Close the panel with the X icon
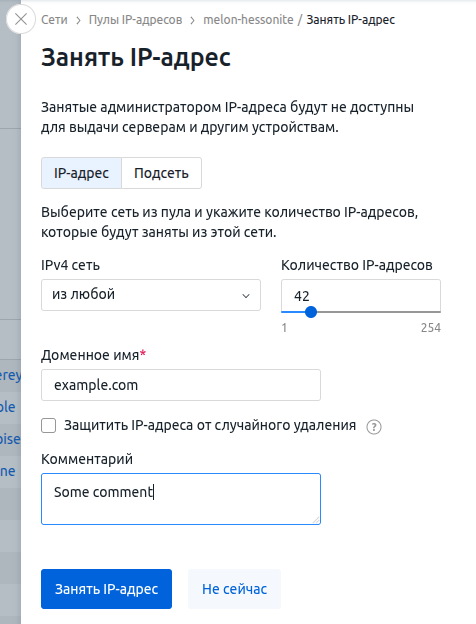 click(x=21, y=19)
